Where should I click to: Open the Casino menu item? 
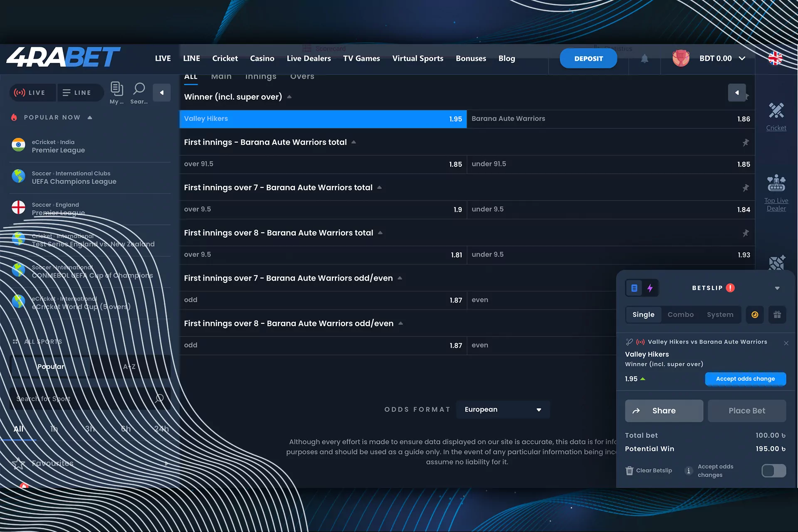point(262,59)
